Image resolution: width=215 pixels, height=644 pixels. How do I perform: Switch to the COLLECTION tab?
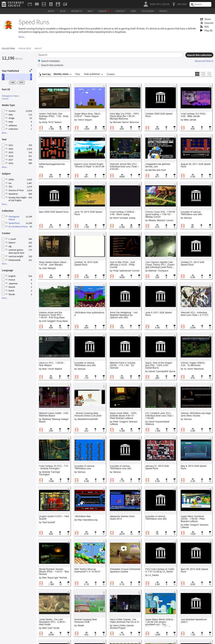pyautogui.click(x=8, y=48)
